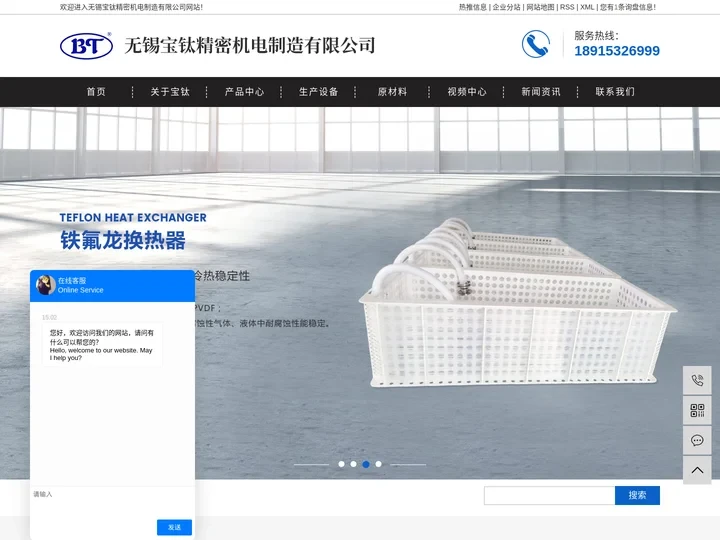Image resolution: width=720 pixels, height=540 pixels.
Task: Select the second carousel slide dot
Action: point(353,464)
